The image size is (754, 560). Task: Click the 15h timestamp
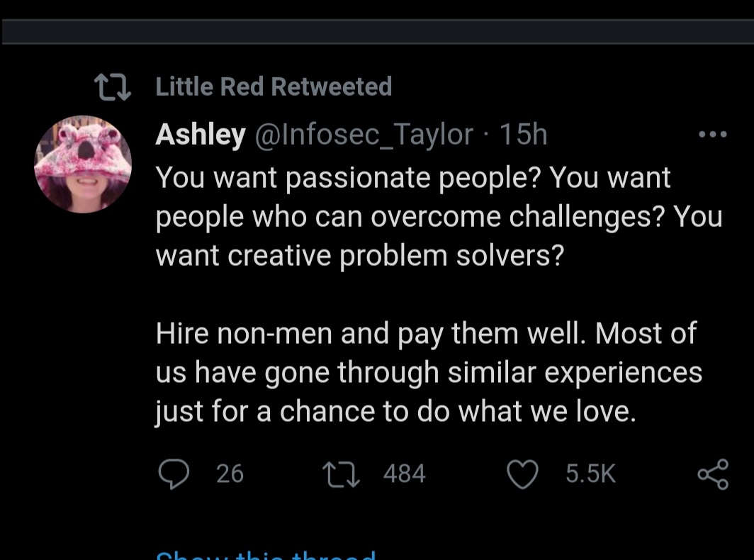[523, 134]
